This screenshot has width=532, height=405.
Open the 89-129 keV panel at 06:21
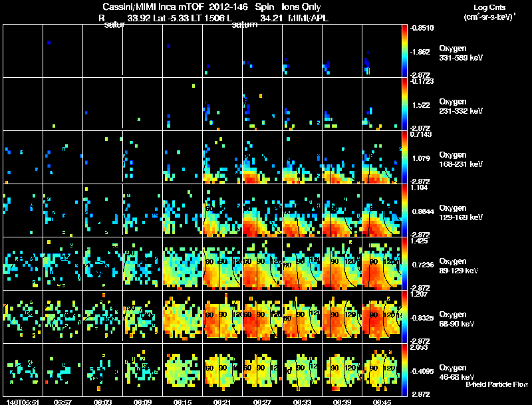222,263
